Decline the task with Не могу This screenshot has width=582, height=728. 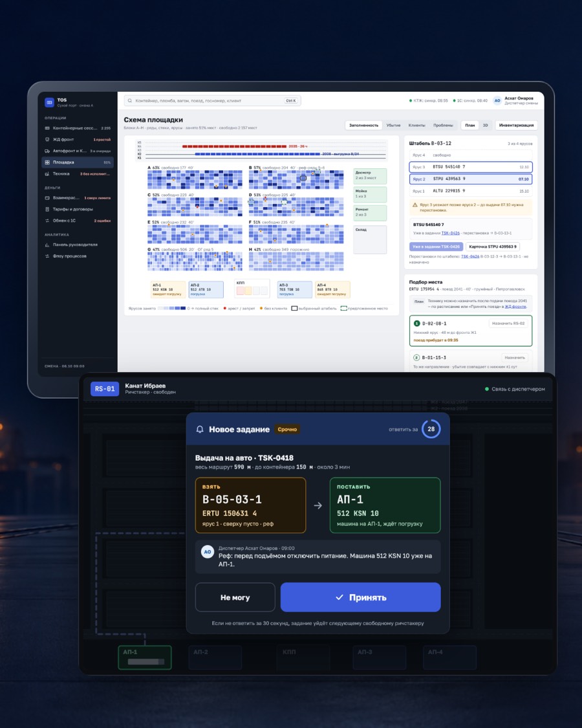pyautogui.click(x=235, y=597)
